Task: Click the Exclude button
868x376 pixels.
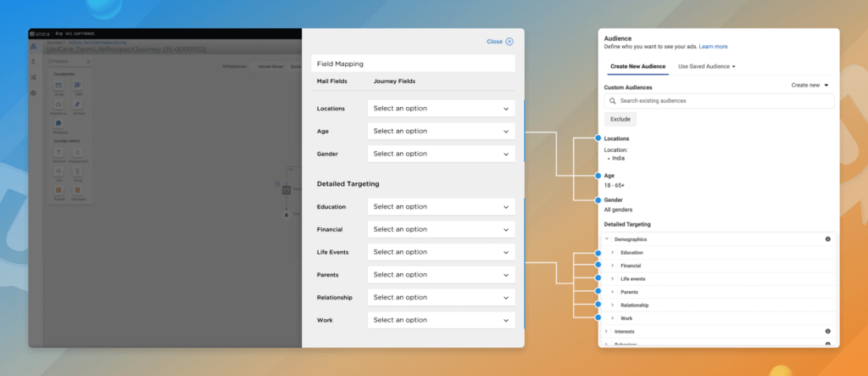Action: 620,119
